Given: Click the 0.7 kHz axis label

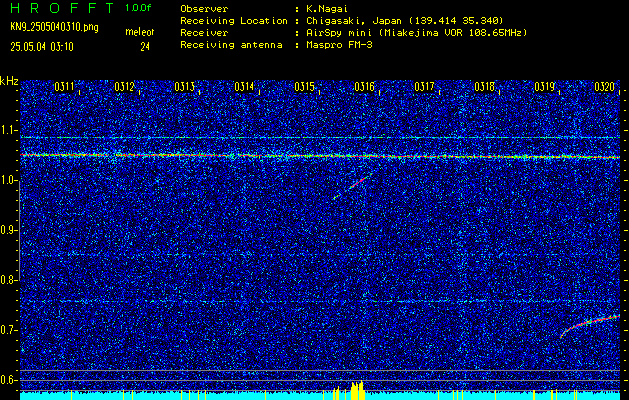Looking at the screenshot, I should [x=9, y=330].
